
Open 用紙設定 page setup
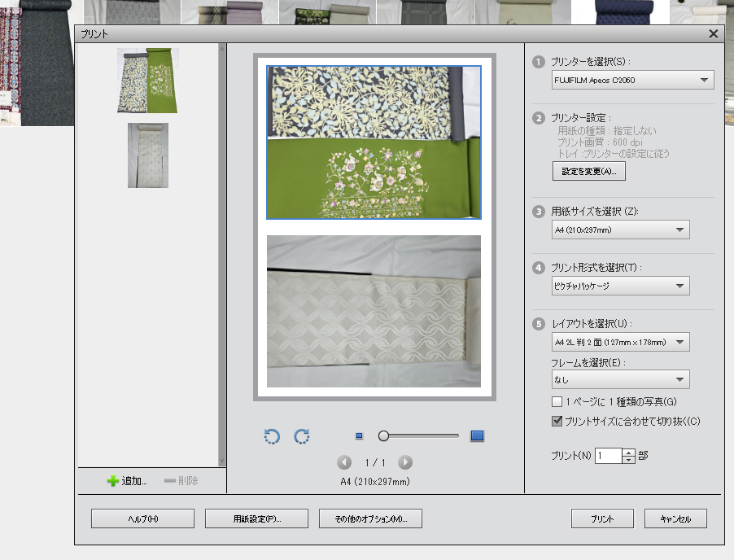(x=256, y=518)
